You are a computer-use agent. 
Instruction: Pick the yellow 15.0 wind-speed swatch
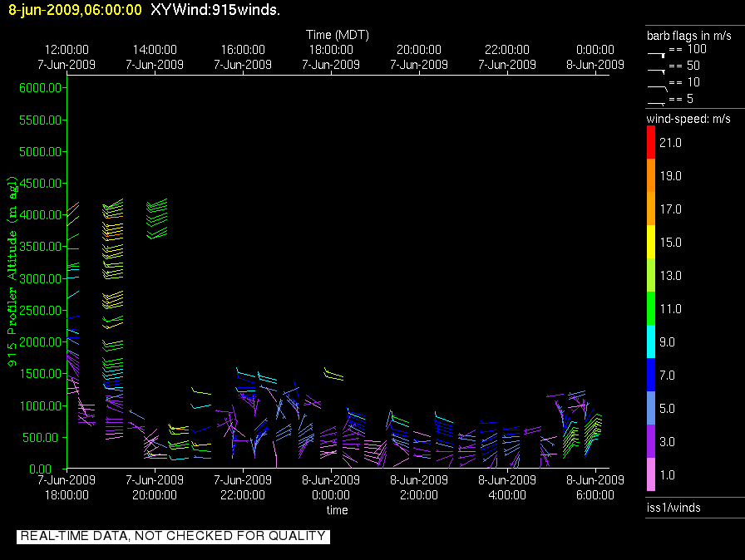651,243
